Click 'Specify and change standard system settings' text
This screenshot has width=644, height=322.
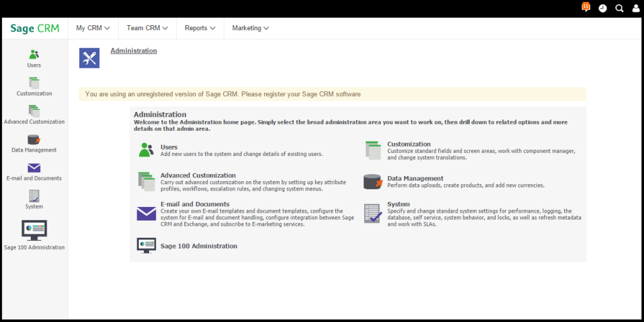click(x=484, y=218)
